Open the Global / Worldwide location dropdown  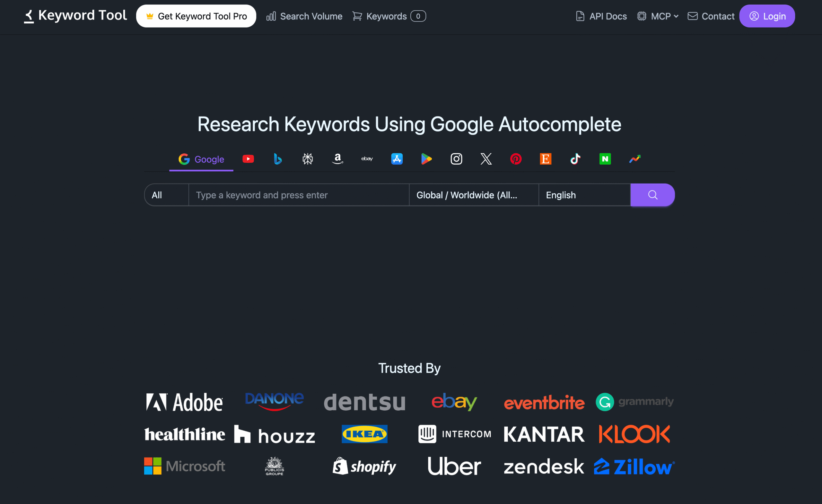coord(474,195)
